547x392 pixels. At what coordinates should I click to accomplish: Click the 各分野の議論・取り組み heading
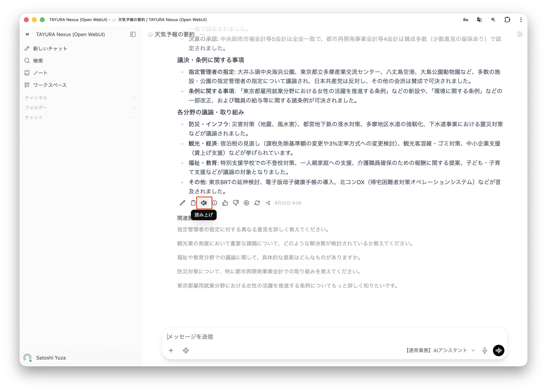coord(211,112)
